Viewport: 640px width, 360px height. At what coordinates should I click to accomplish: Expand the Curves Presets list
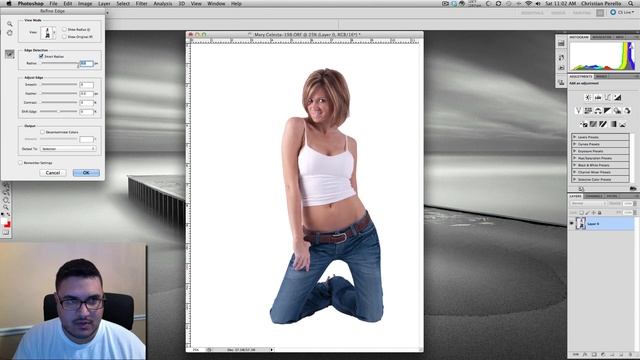click(x=575, y=144)
